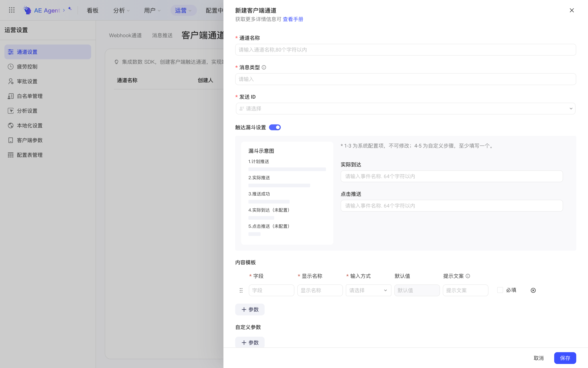This screenshot has width=588, height=368.
Task: Toggle the 触达漏斗设置 switch off
Action: [x=275, y=127]
